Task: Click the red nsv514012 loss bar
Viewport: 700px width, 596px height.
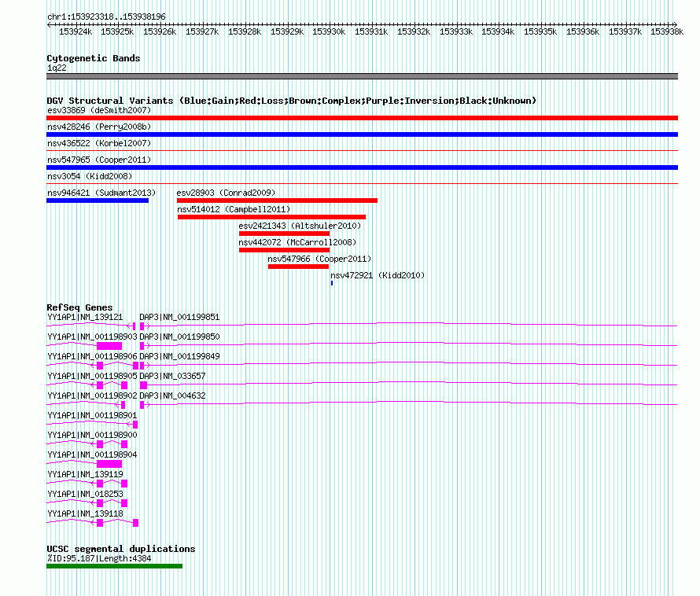Action: pos(271,217)
